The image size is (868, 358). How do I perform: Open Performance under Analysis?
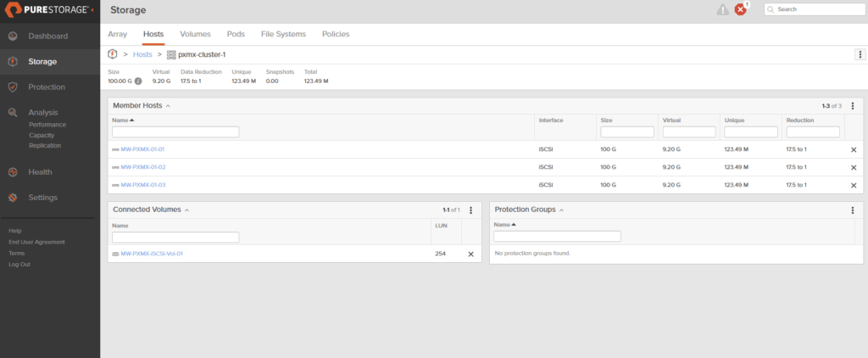click(47, 125)
